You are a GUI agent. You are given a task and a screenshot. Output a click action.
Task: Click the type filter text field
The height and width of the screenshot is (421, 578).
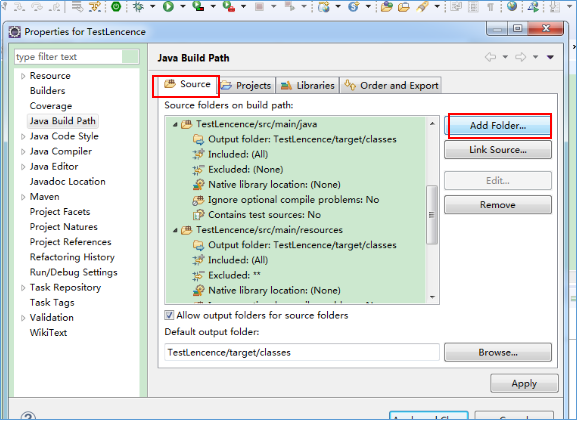click(x=69, y=57)
